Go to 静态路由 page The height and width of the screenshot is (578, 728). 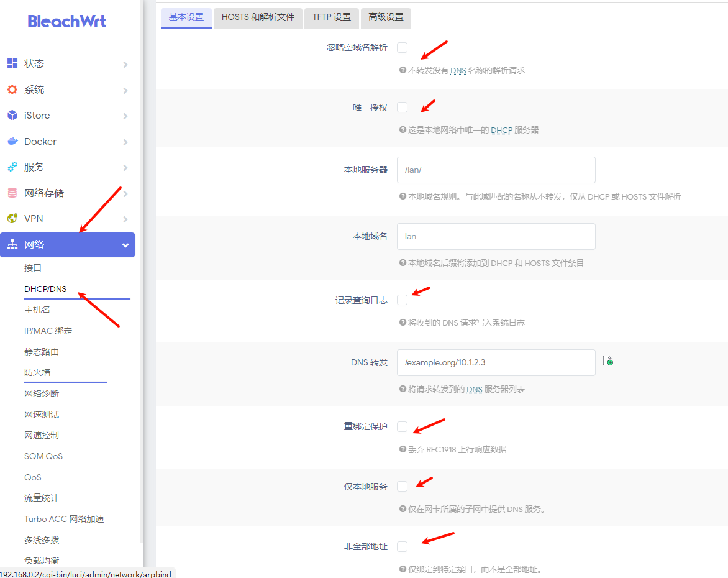(x=42, y=352)
